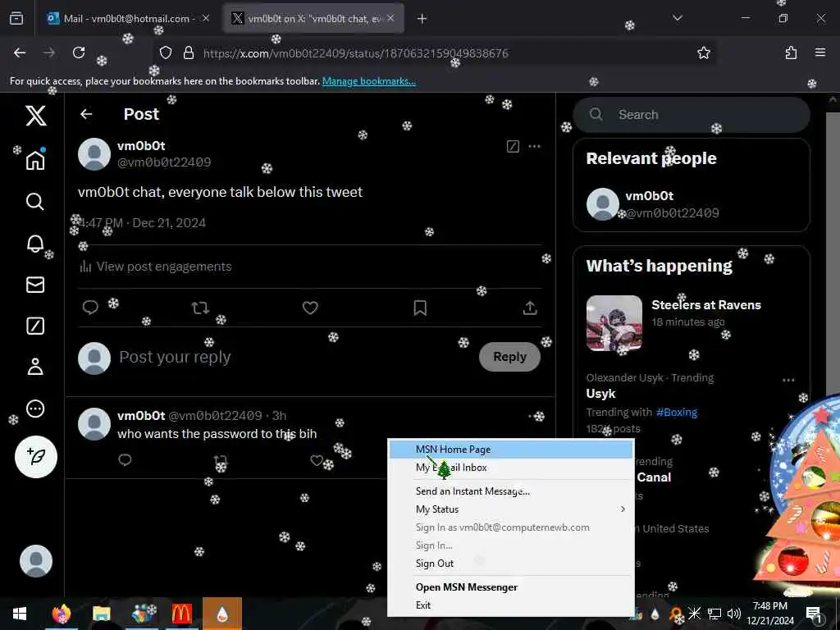Click reply bubble icon under main post
Image resolution: width=840 pixels, height=630 pixels.
pyautogui.click(x=90, y=308)
